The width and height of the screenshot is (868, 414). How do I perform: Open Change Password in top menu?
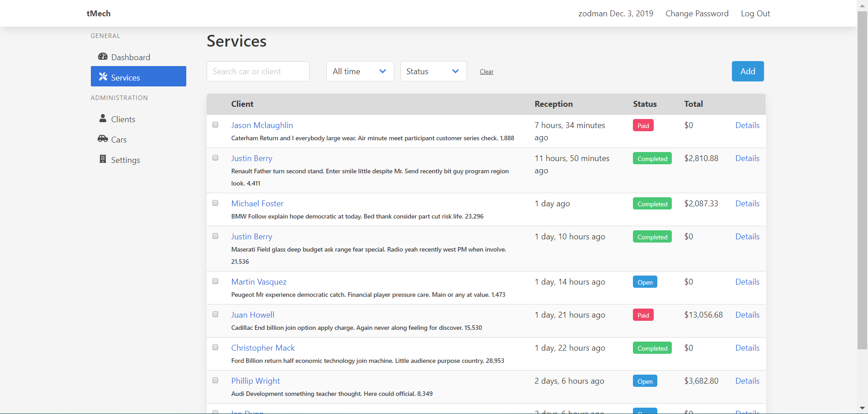(697, 14)
